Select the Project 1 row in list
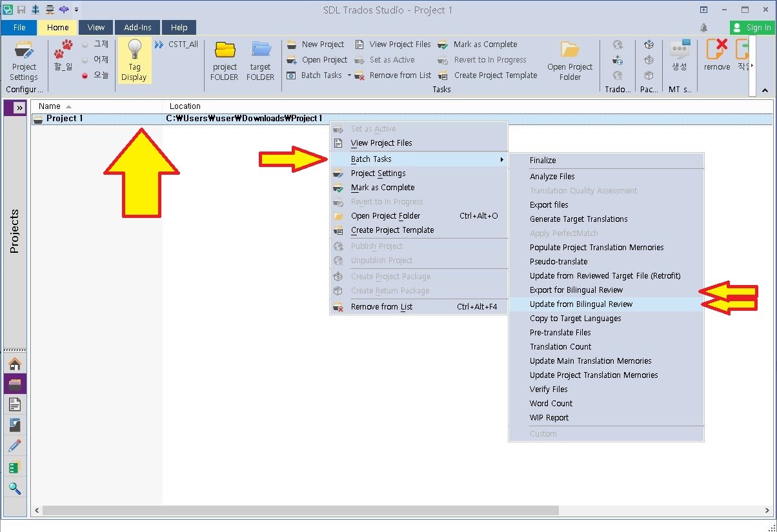Image resolution: width=777 pixels, height=532 pixels. click(x=401, y=119)
